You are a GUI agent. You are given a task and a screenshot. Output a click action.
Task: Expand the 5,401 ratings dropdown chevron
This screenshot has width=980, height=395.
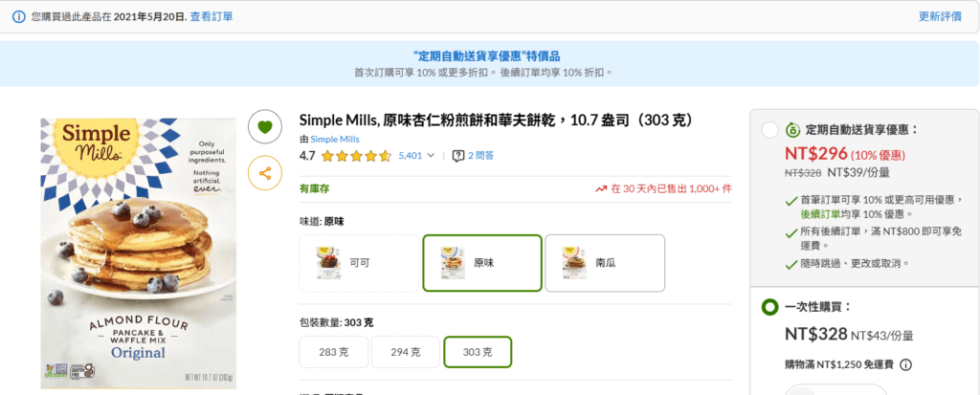430,155
